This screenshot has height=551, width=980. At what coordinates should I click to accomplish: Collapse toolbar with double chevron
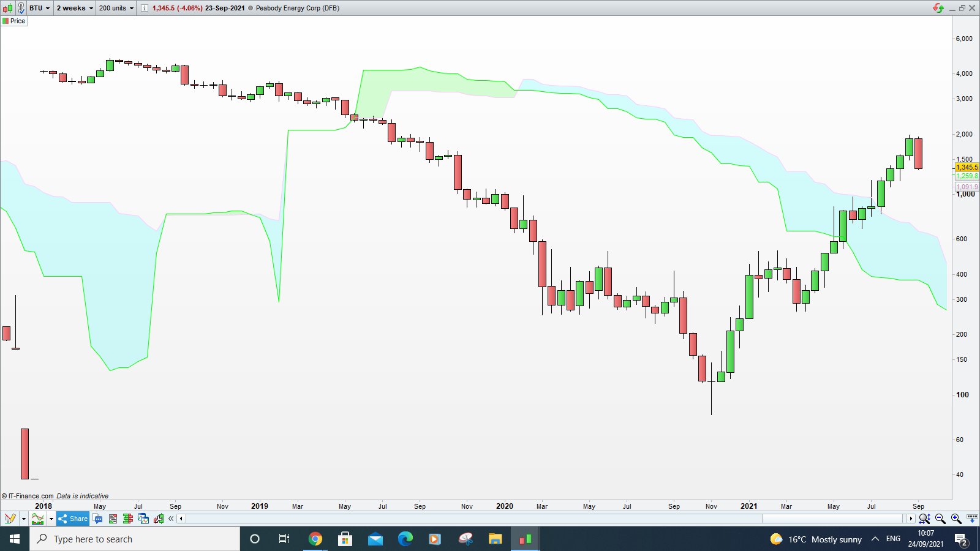171,519
